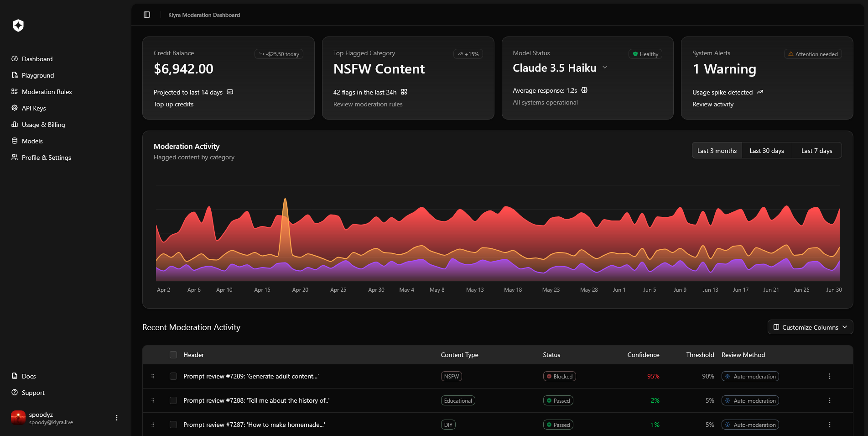Open Usage & Billing in the sidebar

43,125
